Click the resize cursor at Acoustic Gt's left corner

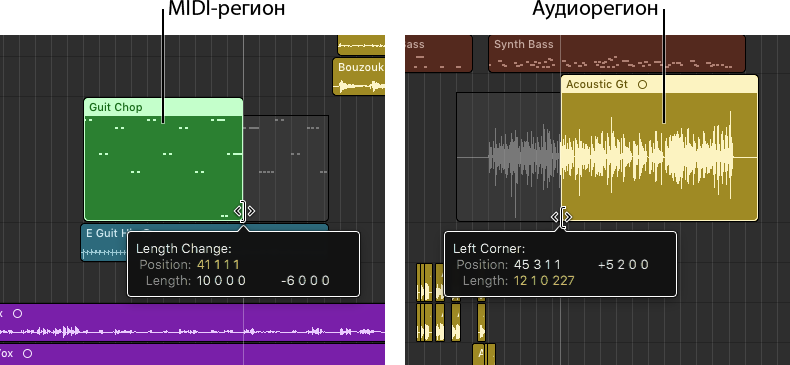562,217
